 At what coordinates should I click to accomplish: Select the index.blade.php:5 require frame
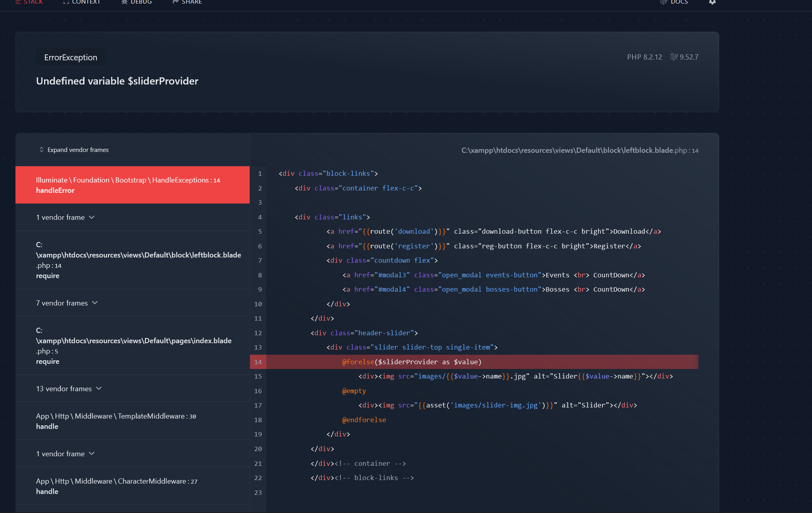tap(133, 346)
